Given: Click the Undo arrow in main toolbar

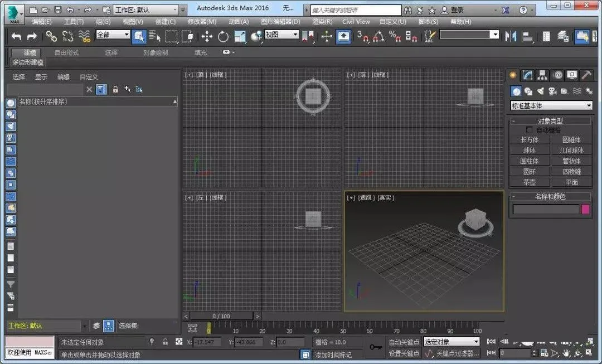Looking at the screenshot, I should 16,36.
